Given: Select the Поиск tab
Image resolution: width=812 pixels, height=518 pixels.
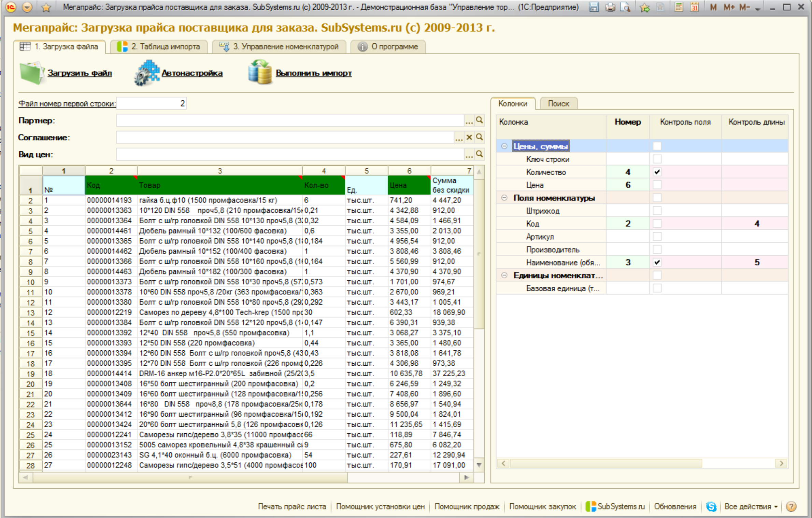Looking at the screenshot, I should click(x=558, y=103).
